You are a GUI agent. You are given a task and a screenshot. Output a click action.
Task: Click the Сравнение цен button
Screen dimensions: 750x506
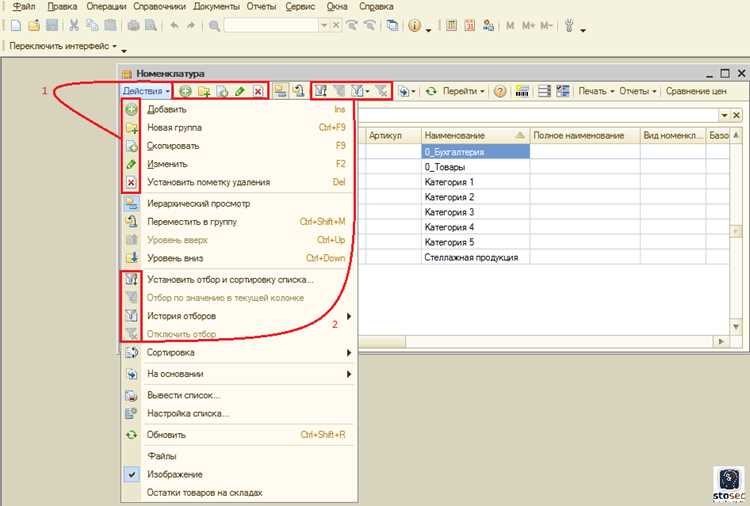tap(696, 91)
